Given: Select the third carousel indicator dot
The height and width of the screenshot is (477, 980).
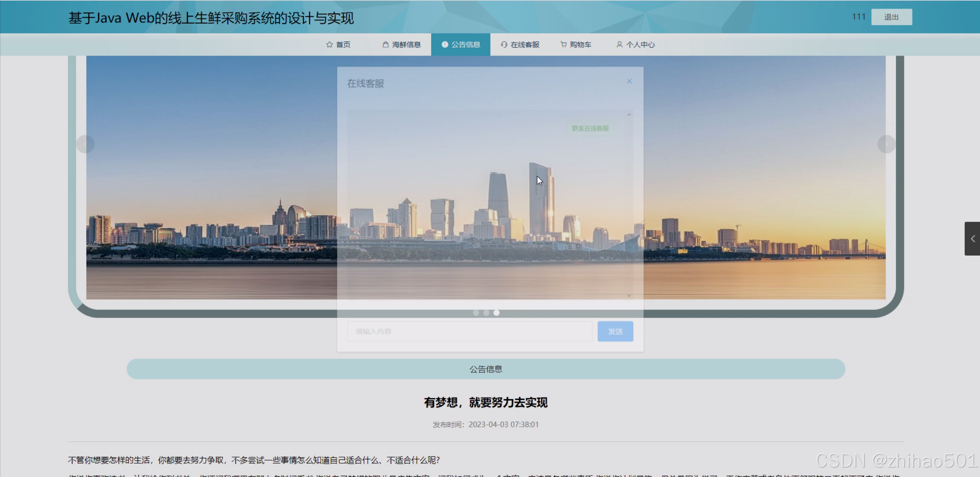Looking at the screenshot, I should [497, 313].
